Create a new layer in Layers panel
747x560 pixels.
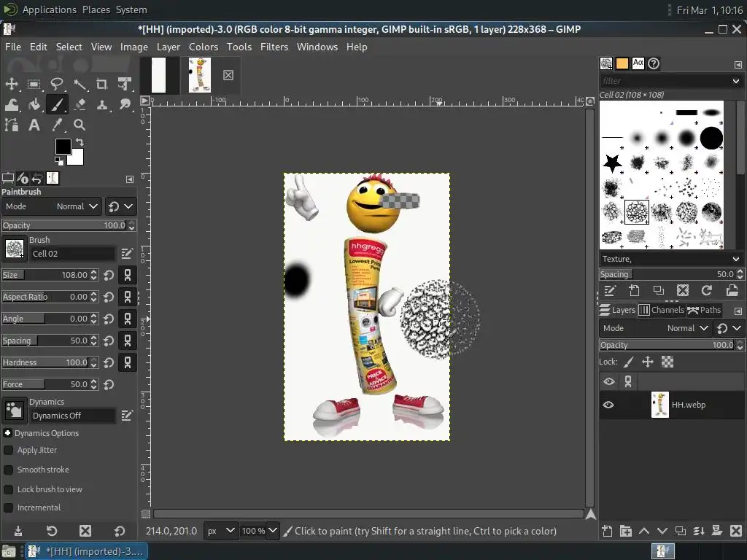pos(607,531)
